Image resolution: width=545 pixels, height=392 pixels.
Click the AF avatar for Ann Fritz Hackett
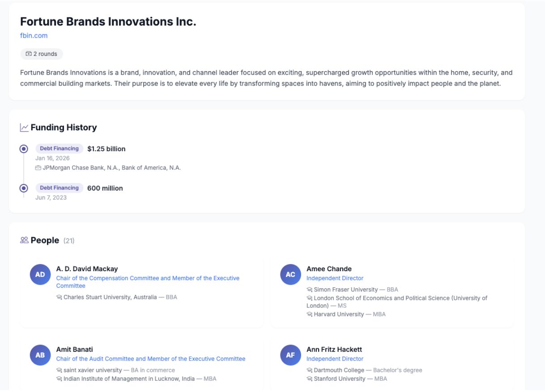pyautogui.click(x=290, y=355)
